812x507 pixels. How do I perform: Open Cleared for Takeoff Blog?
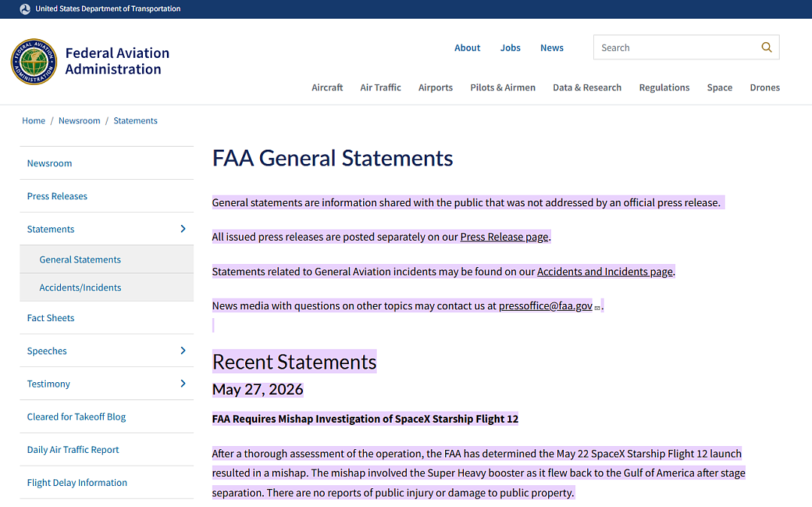point(76,417)
